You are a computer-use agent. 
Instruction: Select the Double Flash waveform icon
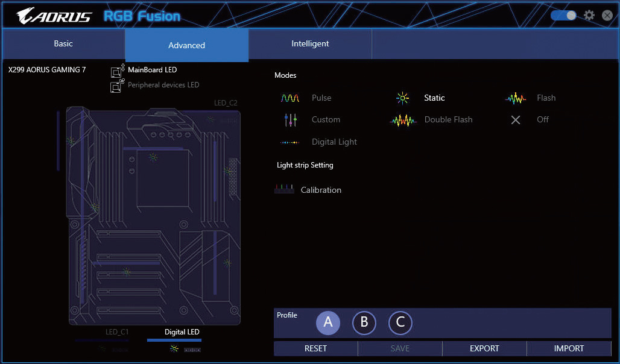tap(403, 120)
